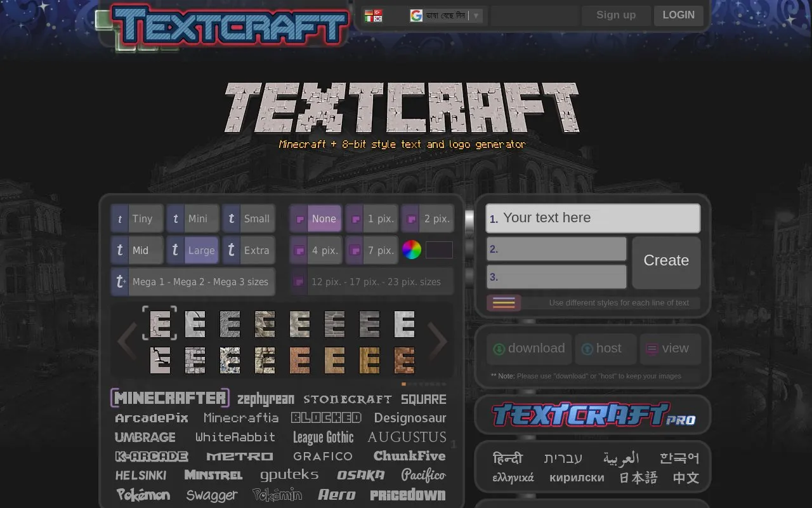This screenshot has height=508, width=812.
Task: Click the Sign up button
Action: click(616, 15)
